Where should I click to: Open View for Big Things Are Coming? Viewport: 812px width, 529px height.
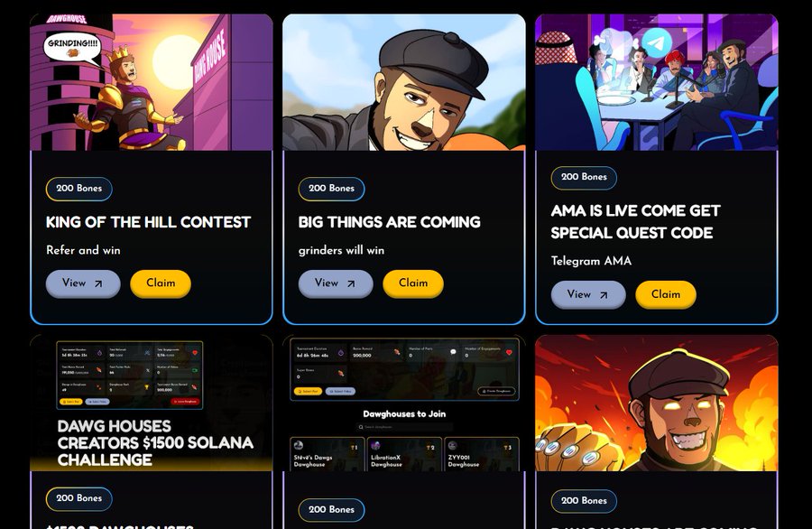(336, 283)
